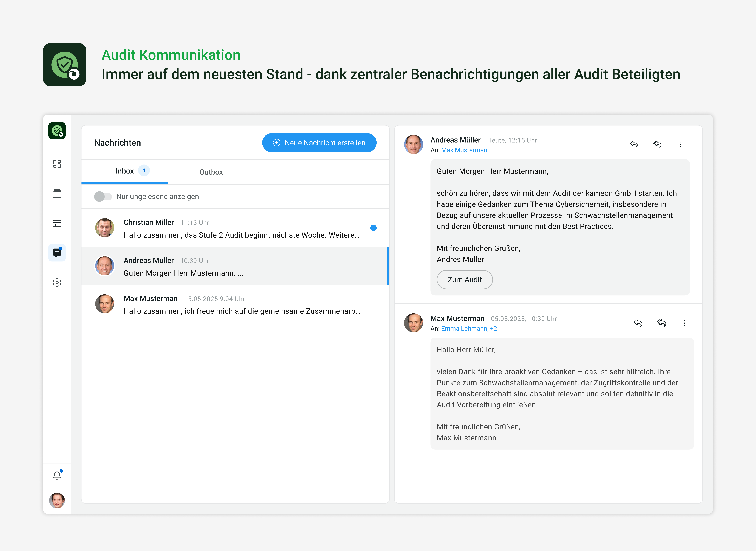Reply to Max Musterman's message
756x551 pixels.
638,323
